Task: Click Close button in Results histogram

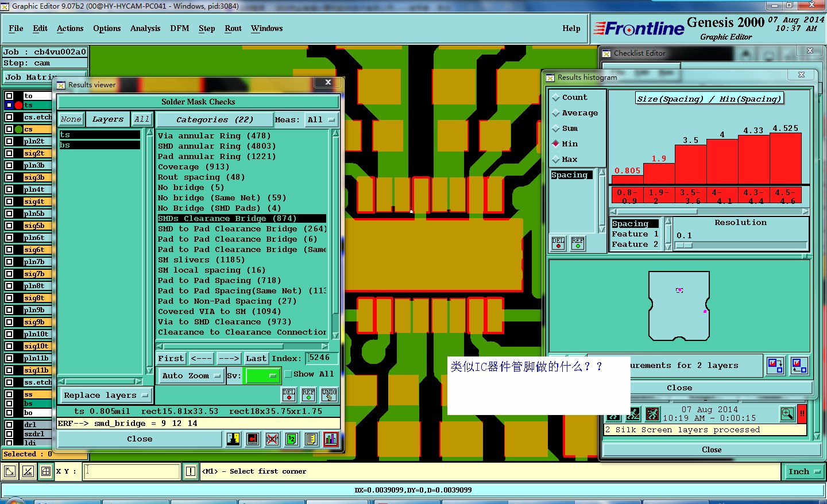Action: [679, 388]
